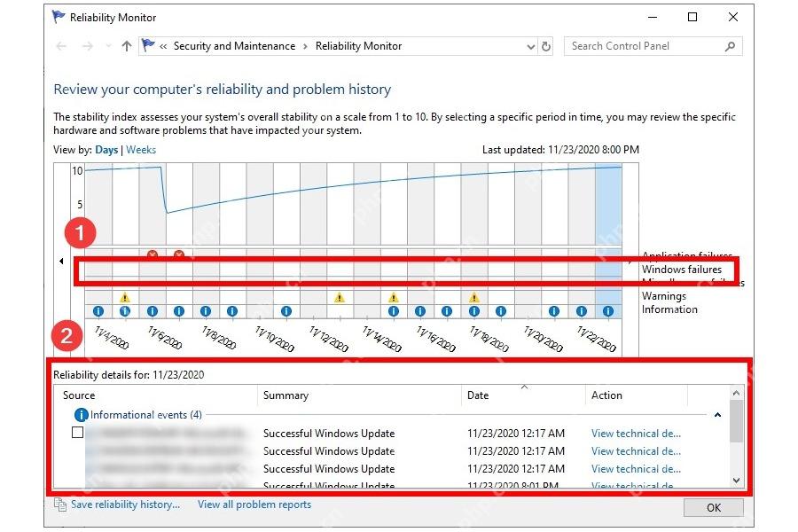The width and height of the screenshot is (798, 532).
Task: Open the address bar history dropdown
Action: click(x=531, y=47)
